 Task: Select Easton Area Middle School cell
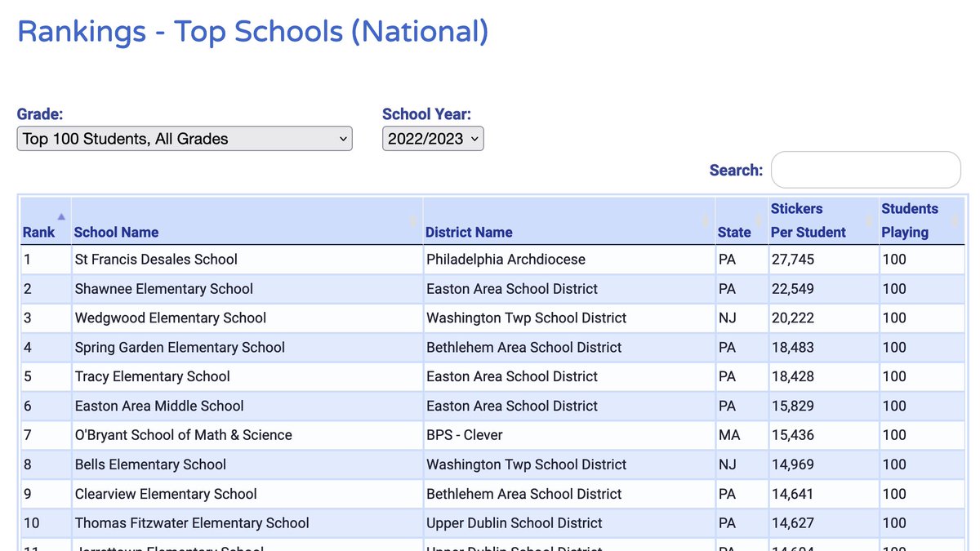point(247,407)
